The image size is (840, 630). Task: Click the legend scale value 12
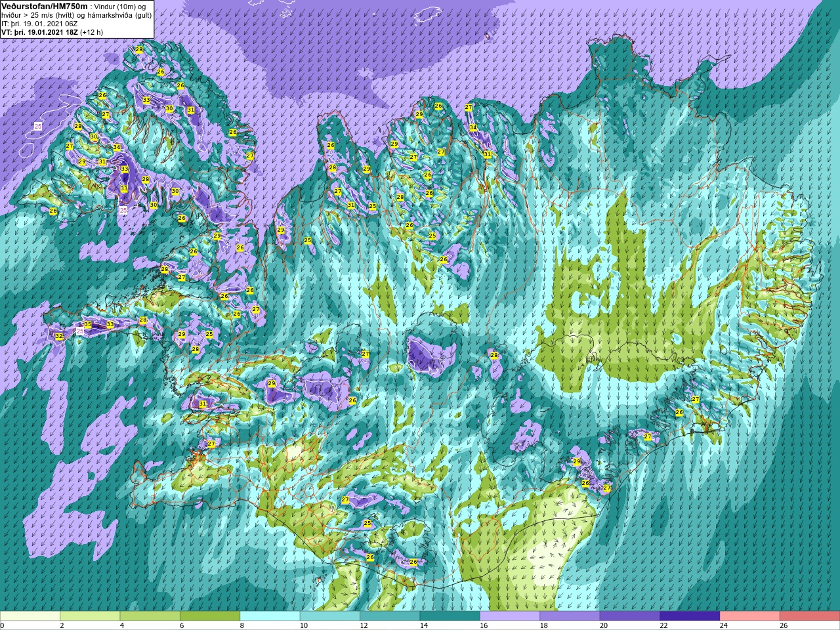click(364, 625)
